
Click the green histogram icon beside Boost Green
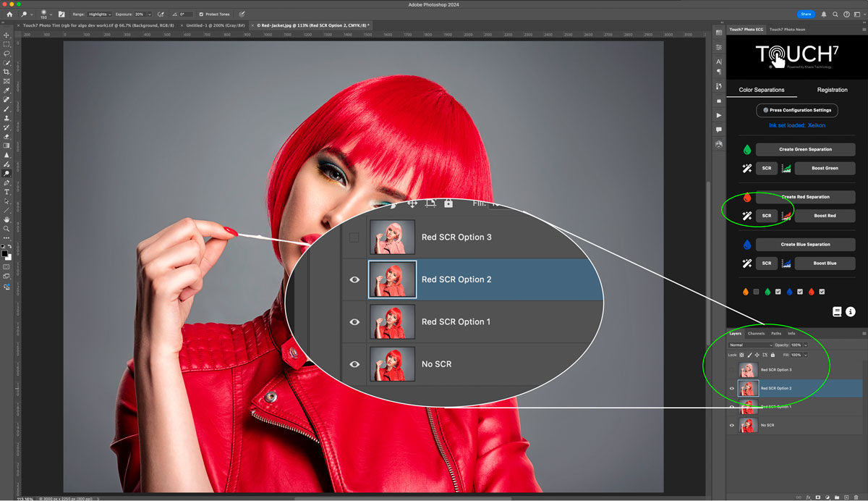click(x=786, y=168)
